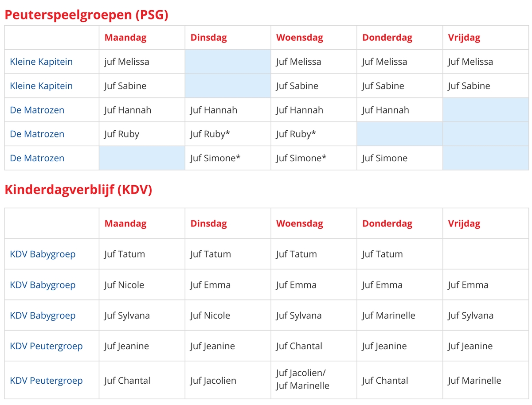This screenshot has height=405, width=532.
Task: Open KDV Babygroep link in Juf Tatum row
Action: pos(43,254)
